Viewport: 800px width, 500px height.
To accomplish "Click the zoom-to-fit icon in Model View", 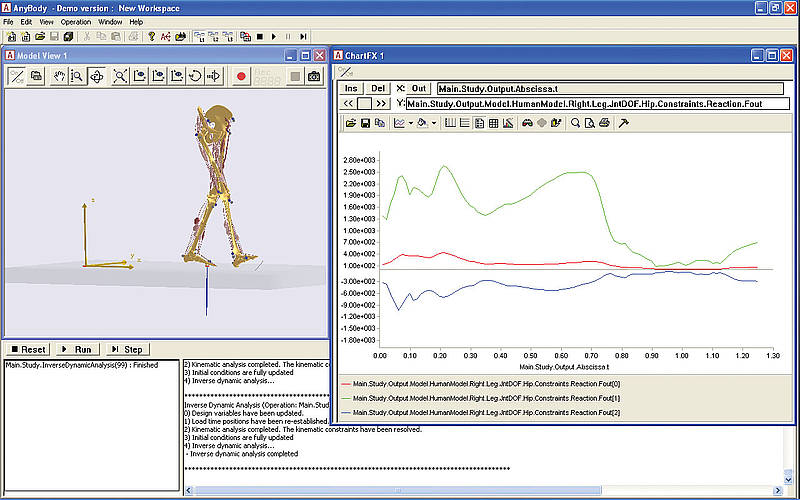I will [x=120, y=77].
